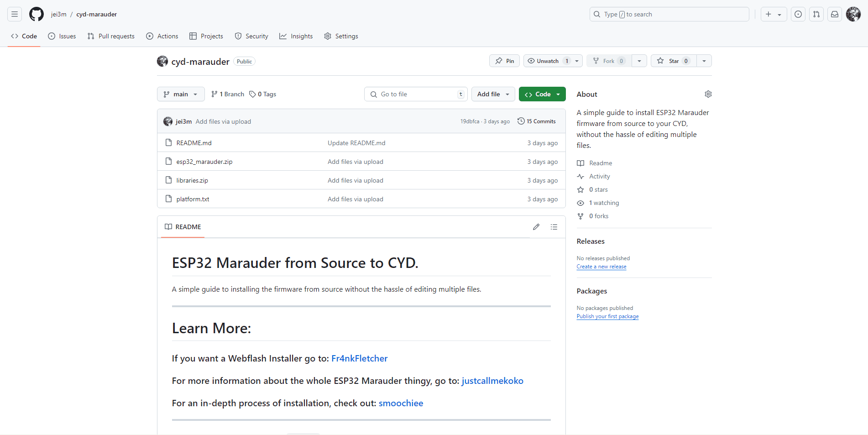Edit README with the pencil icon

pos(536,227)
